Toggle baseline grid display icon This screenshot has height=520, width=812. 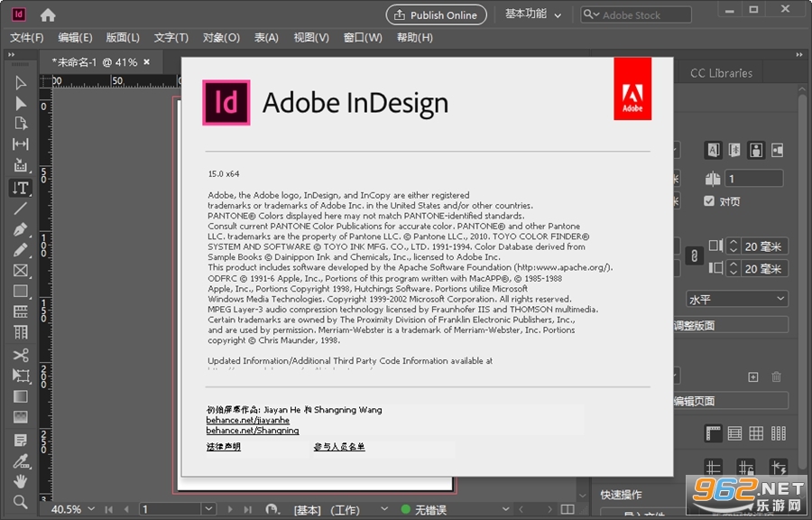coord(734,433)
